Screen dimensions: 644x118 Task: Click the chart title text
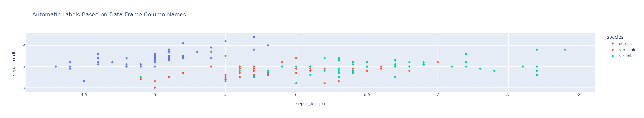pos(109,15)
